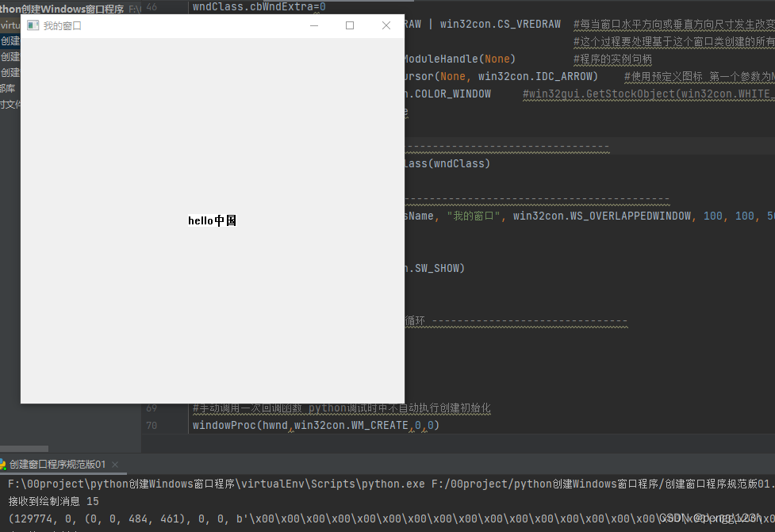Click the 接收到绘制消息 15 console line
775x532 pixels.
pyautogui.click(x=52, y=500)
